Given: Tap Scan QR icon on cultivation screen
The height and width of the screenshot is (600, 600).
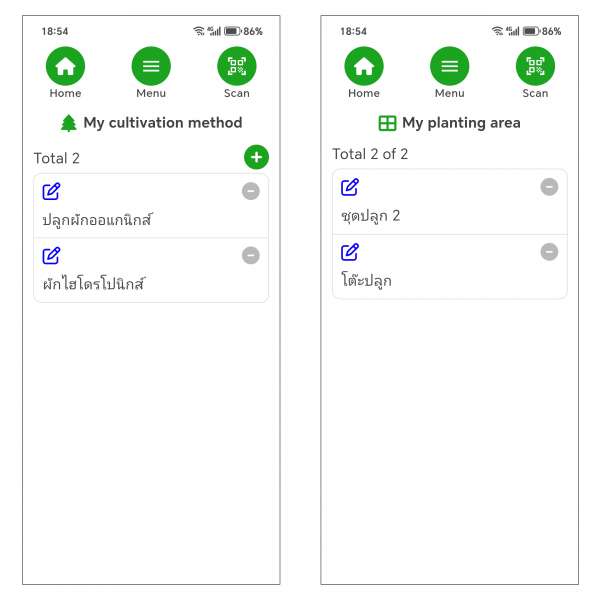Looking at the screenshot, I should point(237,67).
